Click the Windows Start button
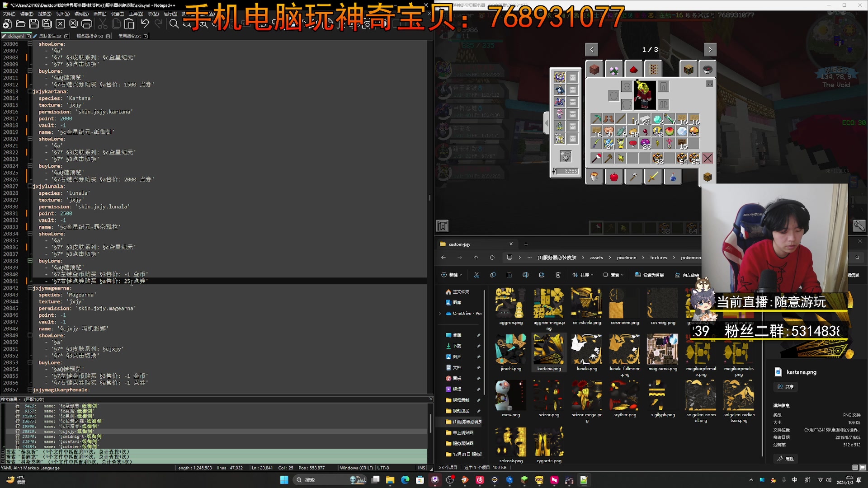The width and height of the screenshot is (868, 488). tap(284, 480)
